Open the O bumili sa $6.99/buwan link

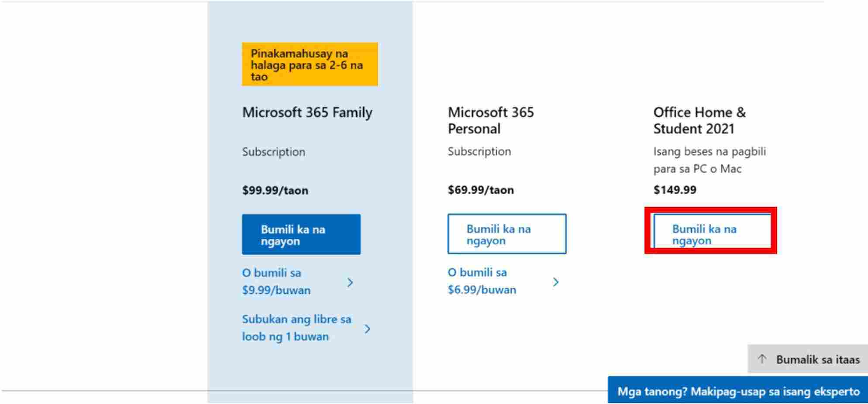tap(482, 281)
